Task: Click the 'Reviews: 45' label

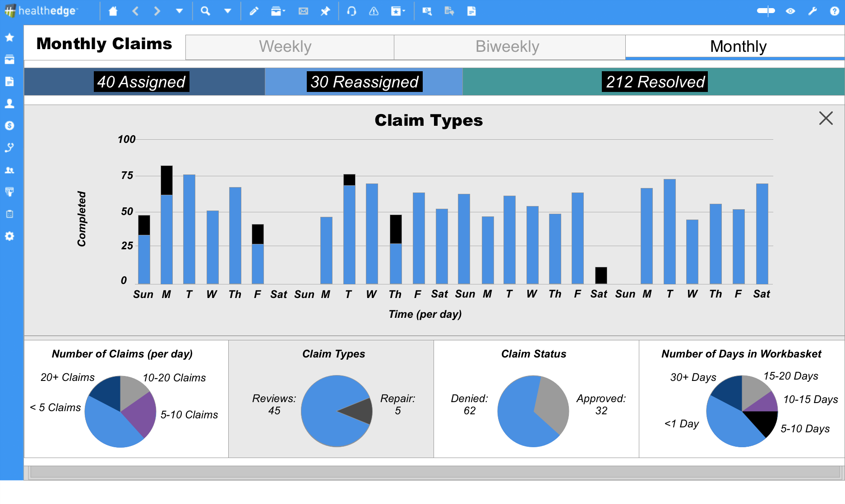Action: (274, 404)
